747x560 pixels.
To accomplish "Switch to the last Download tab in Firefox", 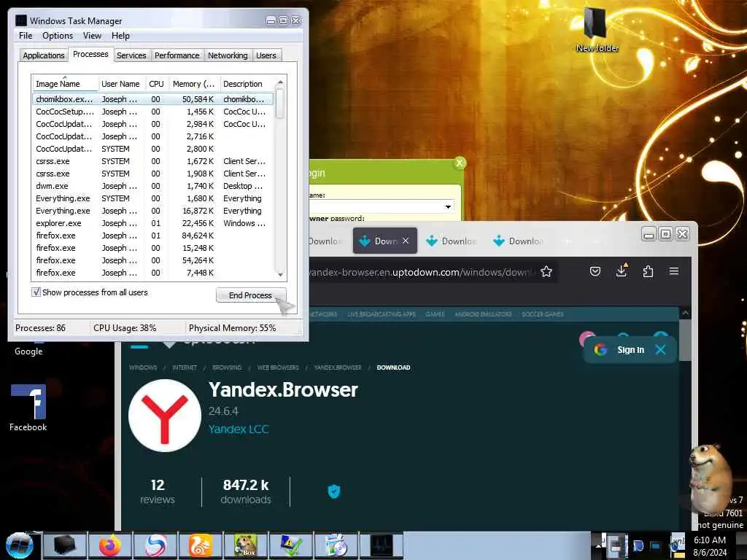I will click(519, 241).
